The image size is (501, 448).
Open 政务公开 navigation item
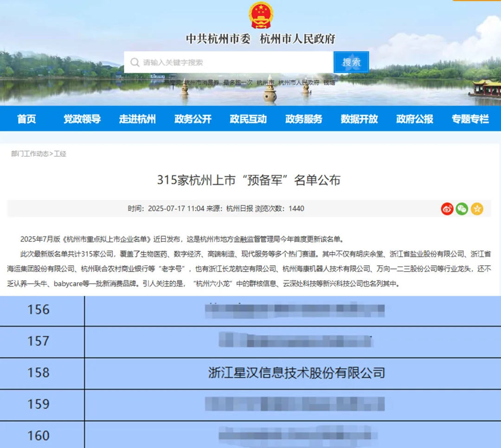[x=193, y=119]
